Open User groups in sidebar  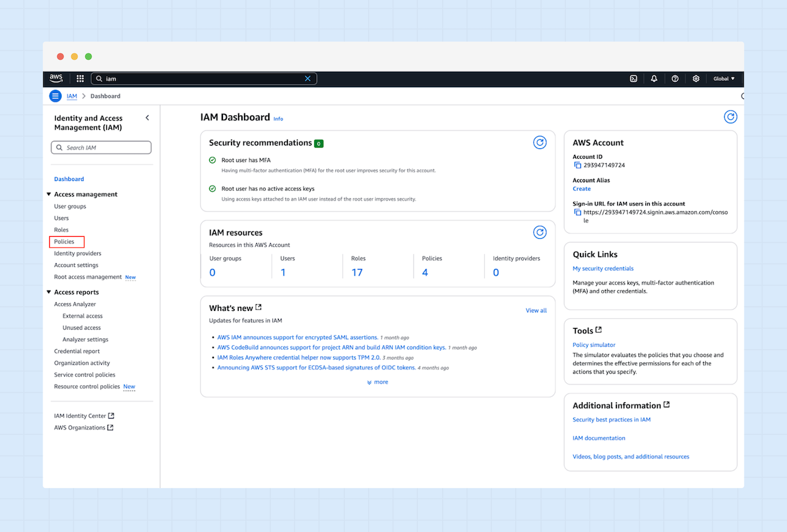pos(70,207)
